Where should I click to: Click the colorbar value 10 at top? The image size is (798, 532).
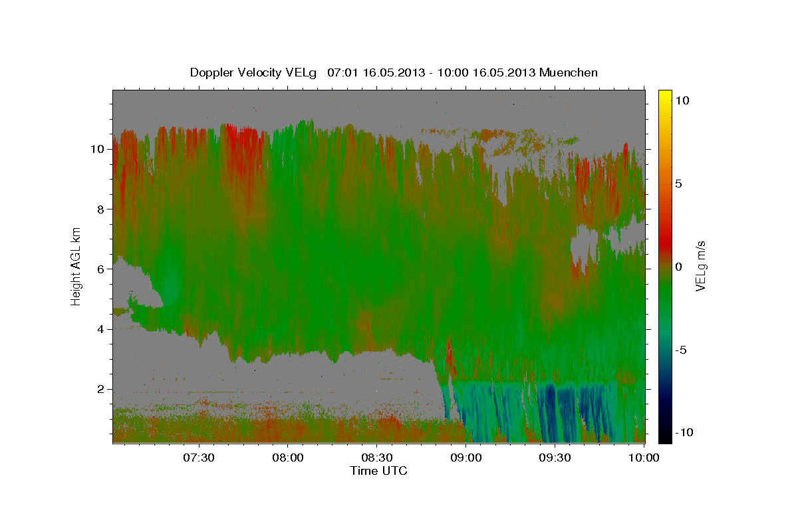[x=683, y=100]
